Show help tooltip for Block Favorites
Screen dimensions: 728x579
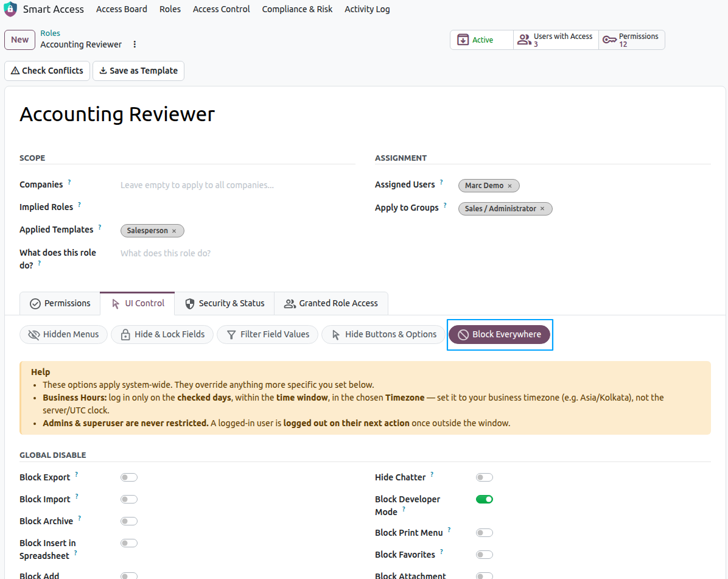click(x=441, y=552)
